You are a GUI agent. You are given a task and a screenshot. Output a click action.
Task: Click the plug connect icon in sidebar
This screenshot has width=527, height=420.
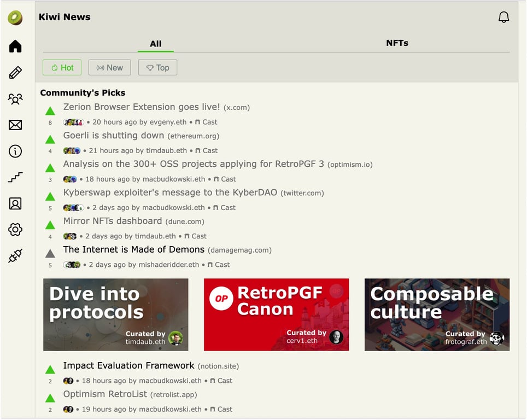tap(15, 256)
